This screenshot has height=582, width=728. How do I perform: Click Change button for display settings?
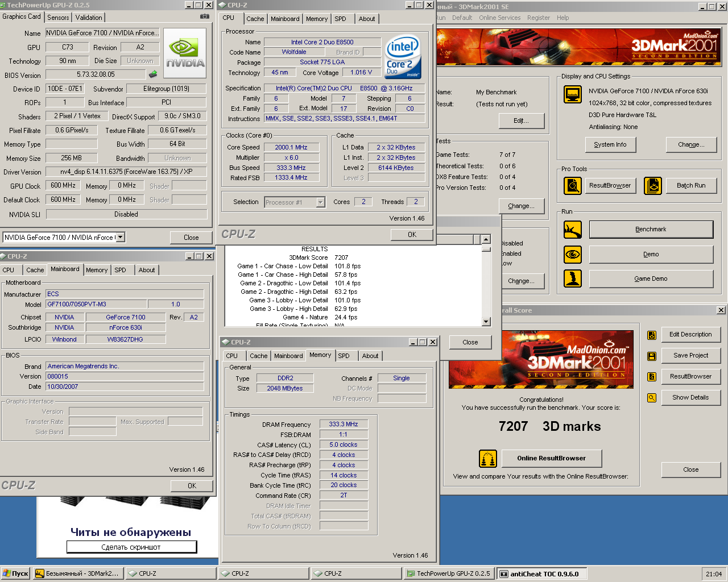coord(691,145)
